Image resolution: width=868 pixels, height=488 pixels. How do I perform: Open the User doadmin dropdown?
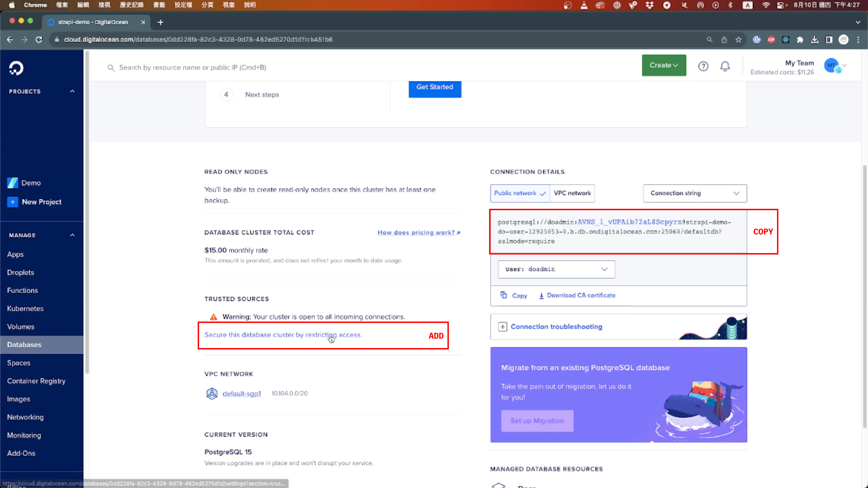pos(556,269)
